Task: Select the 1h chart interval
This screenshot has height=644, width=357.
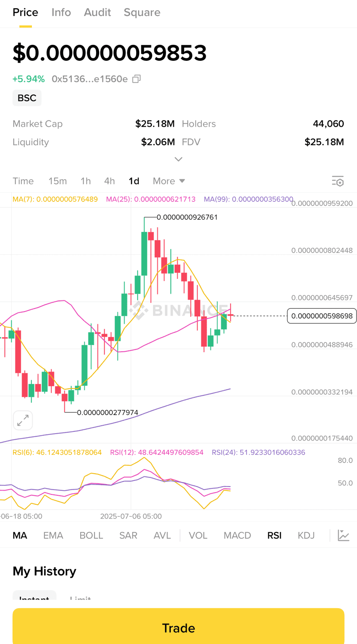Action: pyautogui.click(x=86, y=181)
